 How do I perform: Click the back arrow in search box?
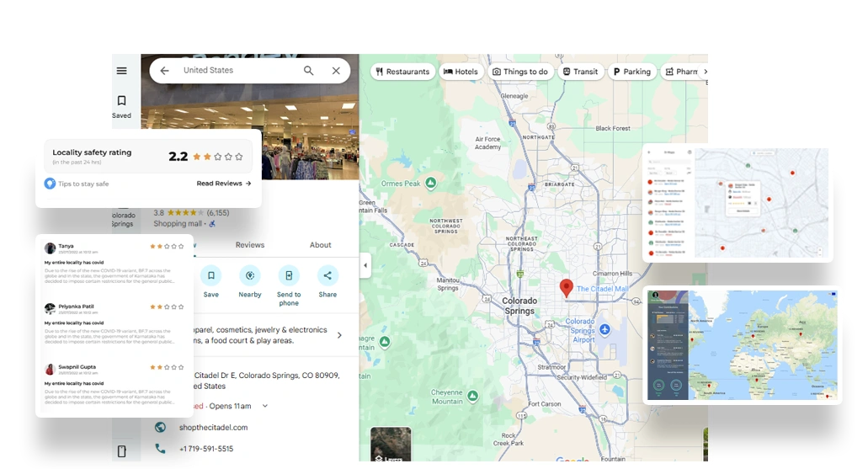pyautogui.click(x=164, y=71)
